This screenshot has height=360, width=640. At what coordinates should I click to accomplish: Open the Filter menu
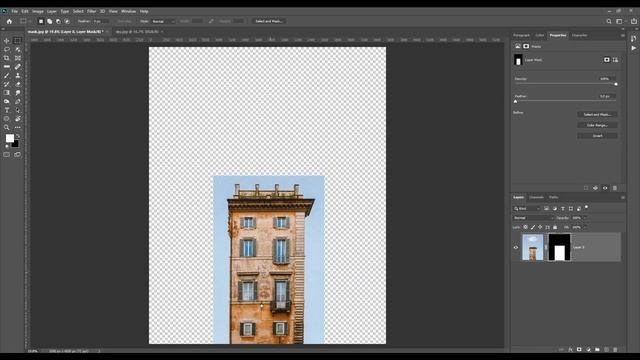click(91, 11)
